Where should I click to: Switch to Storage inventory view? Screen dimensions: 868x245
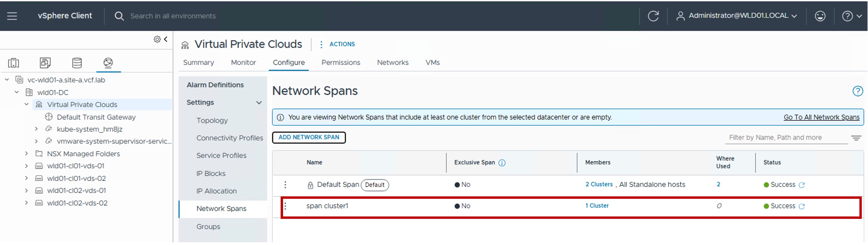(x=77, y=63)
